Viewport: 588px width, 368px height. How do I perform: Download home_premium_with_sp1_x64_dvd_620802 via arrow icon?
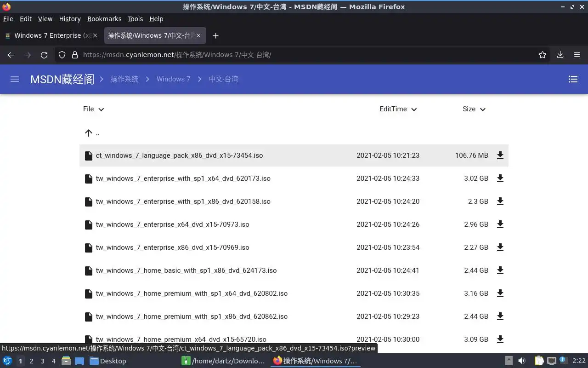pos(500,293)
